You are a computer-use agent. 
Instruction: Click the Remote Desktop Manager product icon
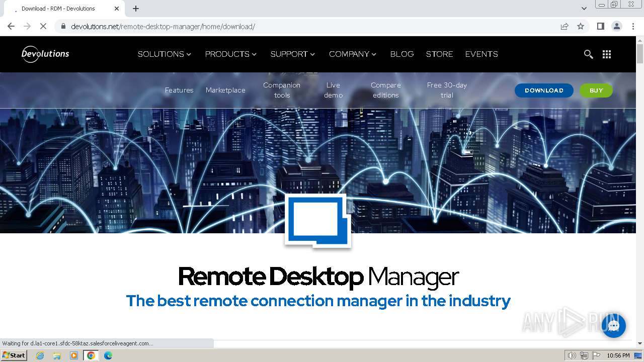[317, 221]
